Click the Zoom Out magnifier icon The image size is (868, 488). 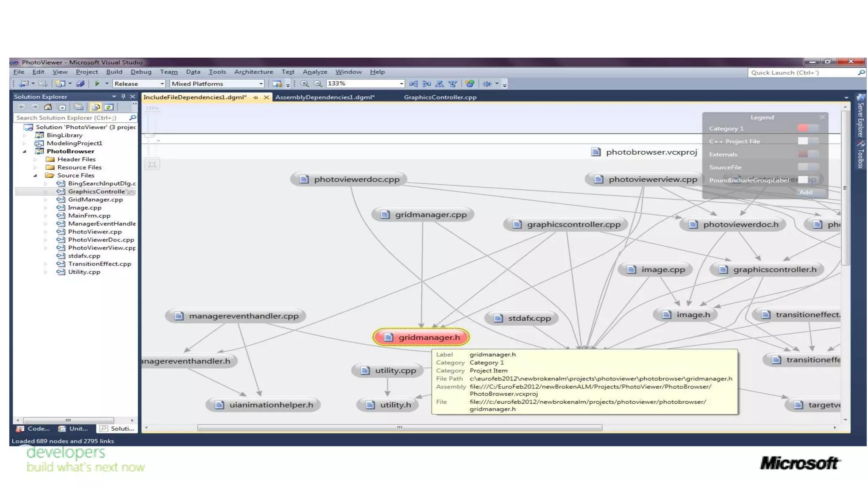317,84
